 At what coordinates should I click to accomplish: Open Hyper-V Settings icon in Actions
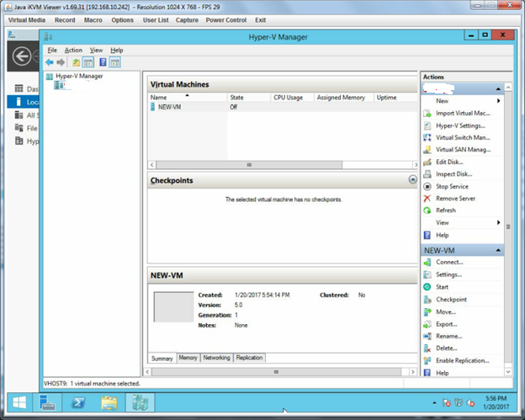tap(427, 125)
